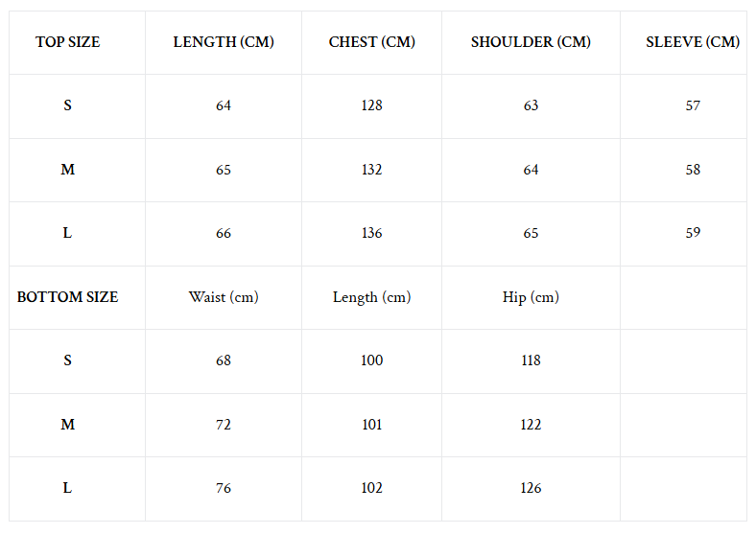
Task: Select chest value 136 for top size L
Action: [x=371, y=233]
